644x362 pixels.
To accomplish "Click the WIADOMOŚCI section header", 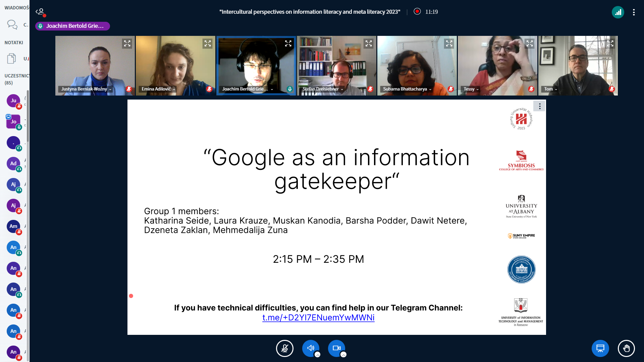I will pyautogui.click(x=17, y=8).
